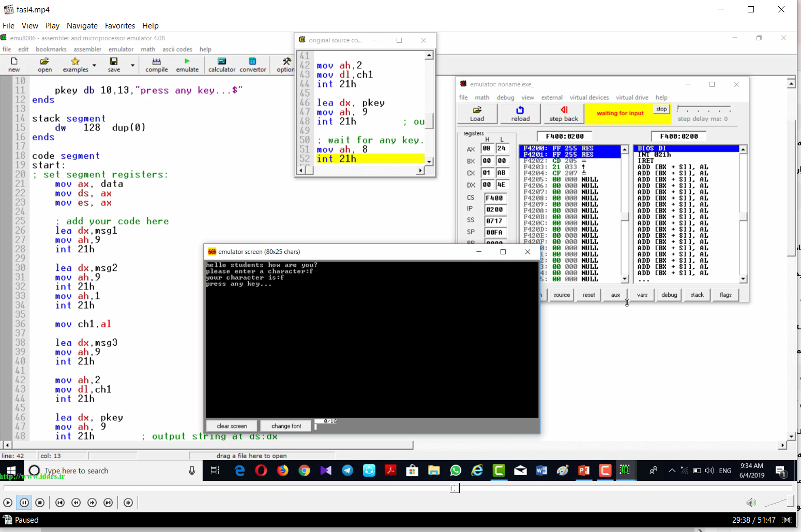Click the Windows search box

click(x=112, y=470)
